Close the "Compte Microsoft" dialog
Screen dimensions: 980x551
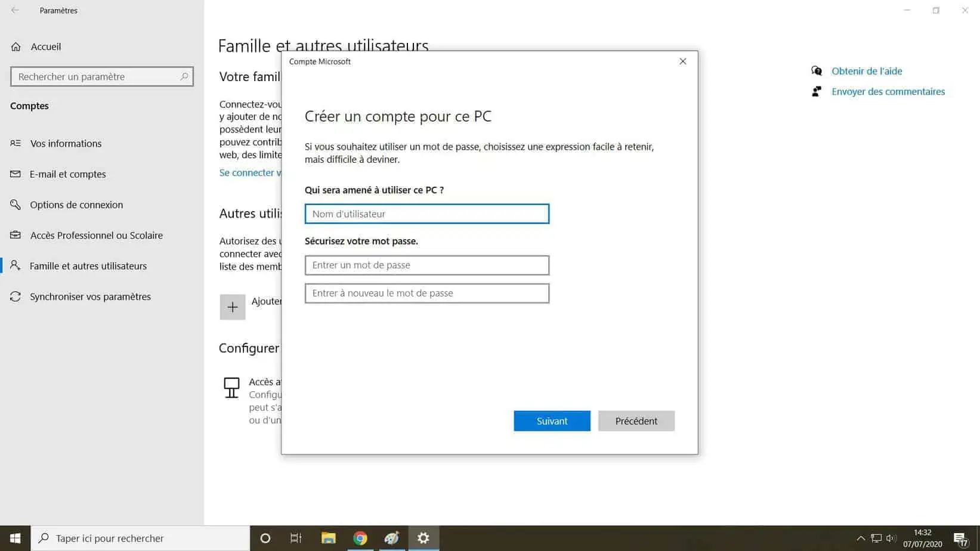[682, 61]
